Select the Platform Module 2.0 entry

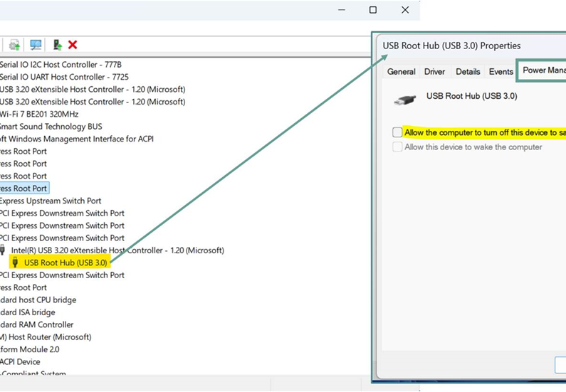(x=30, y=349)
